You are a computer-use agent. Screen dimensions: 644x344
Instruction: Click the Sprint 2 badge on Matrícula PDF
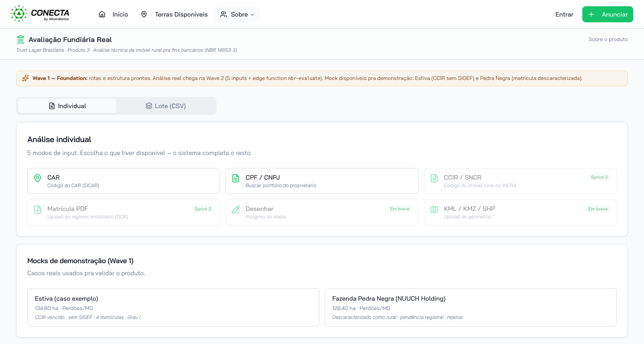[x=203, y=209]
